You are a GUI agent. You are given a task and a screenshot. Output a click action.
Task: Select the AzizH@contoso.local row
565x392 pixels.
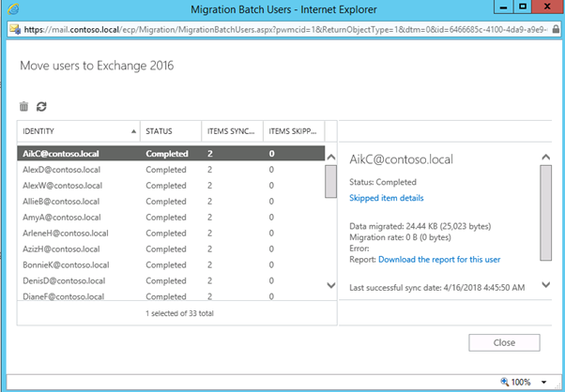pos(171,249)
